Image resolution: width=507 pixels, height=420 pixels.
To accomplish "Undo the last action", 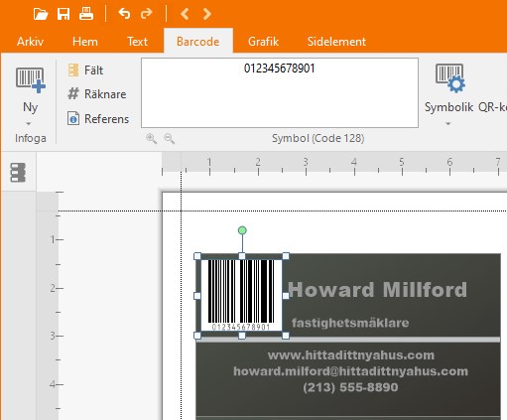I will 124,14.
